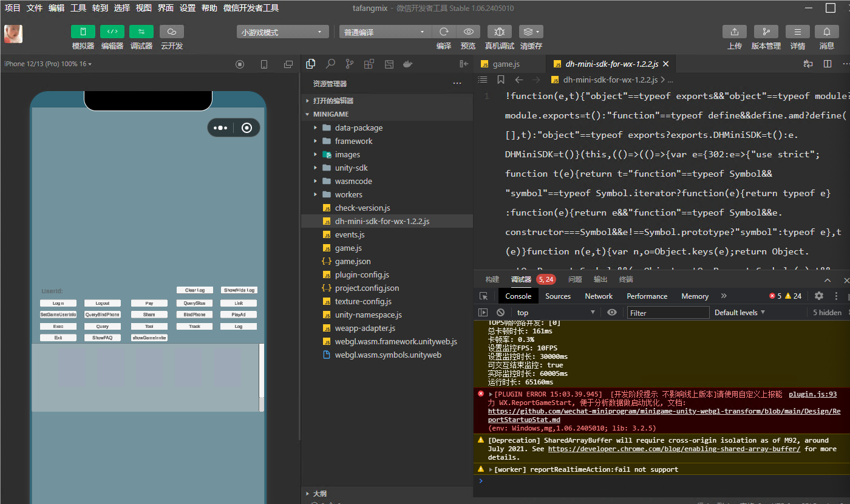Click the navigate back arrow in editor

point(519,80)
